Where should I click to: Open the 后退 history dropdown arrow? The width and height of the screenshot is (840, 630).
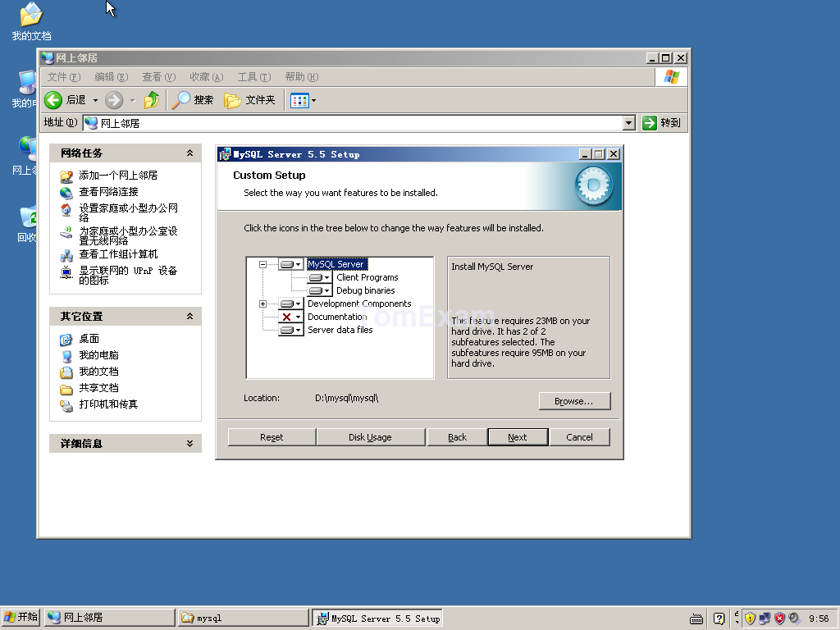click(95, 100)
